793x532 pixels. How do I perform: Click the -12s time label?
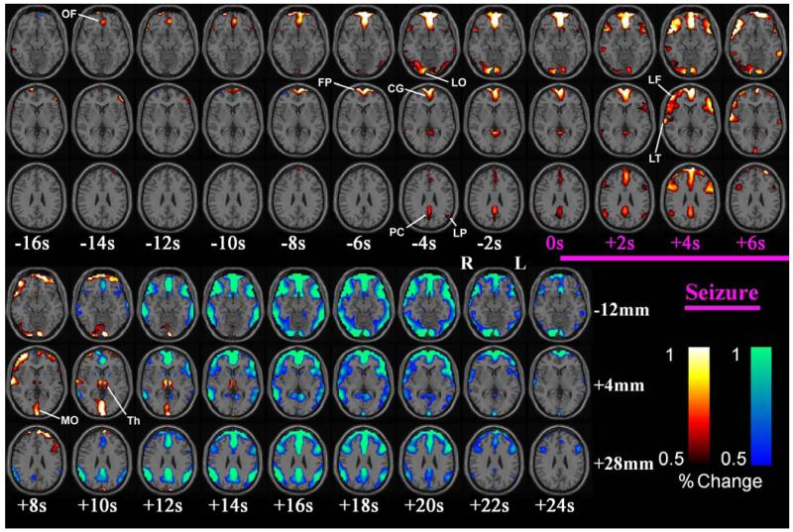click(163, 244)
